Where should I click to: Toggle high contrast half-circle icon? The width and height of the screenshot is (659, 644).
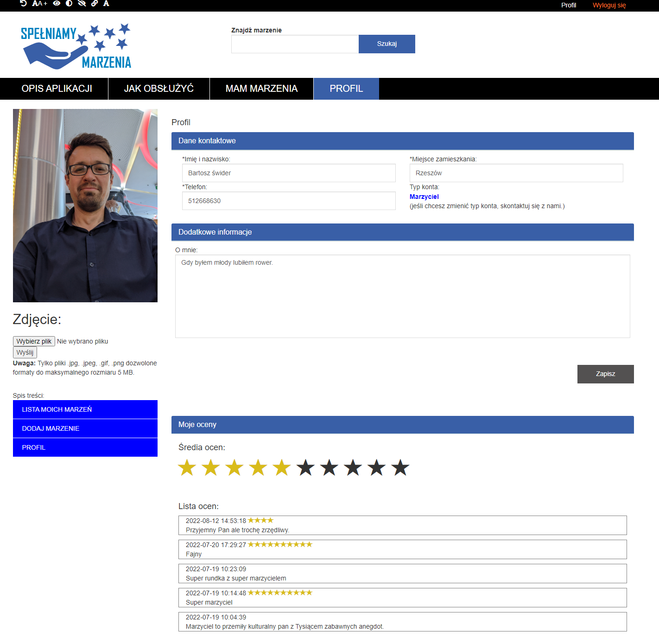[x=69, y=3]
